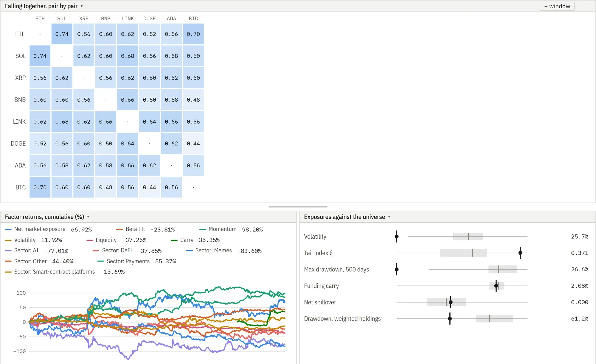
Task: Click the Tail index ξ exposure marker dot
Action: [520, 253]
